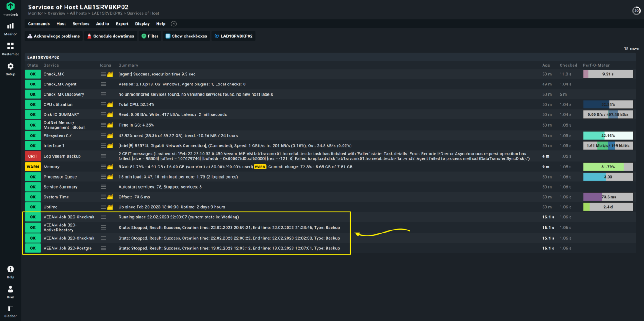The height and width of the screenshot is (321, 644).
Task: Open Setup via the gear icon
Action: click(10, 67)
